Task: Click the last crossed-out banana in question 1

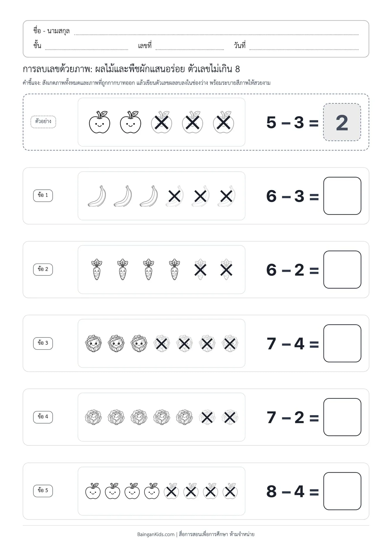Action: coord(226,196)
